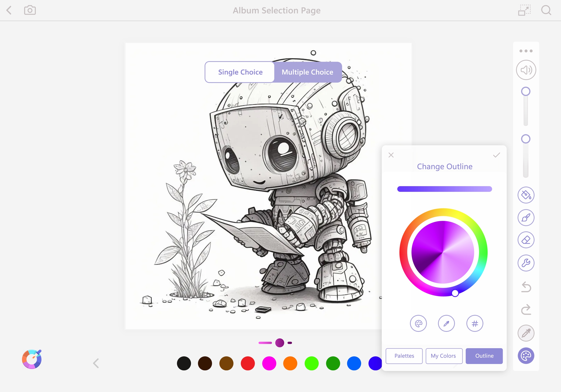Choose Single Choice mode
Image resolution: width=561 pixels, height=392 pixels.
[240, 72]
